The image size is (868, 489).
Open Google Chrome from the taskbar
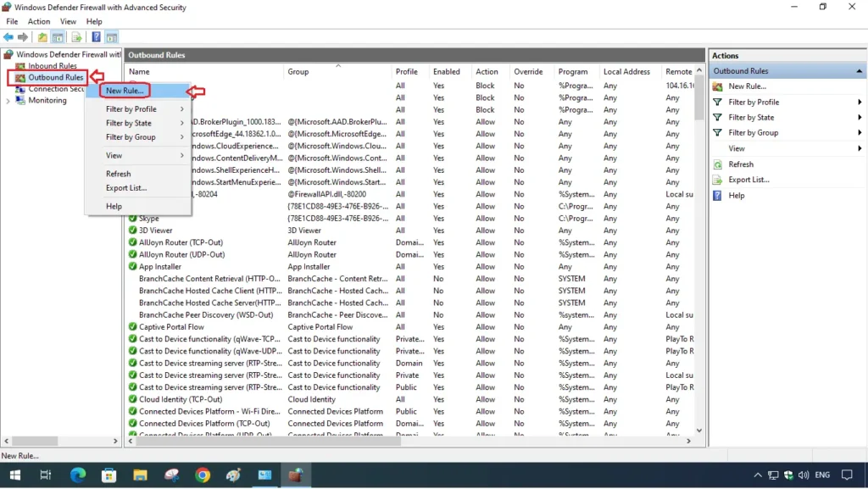coord(203,475)
